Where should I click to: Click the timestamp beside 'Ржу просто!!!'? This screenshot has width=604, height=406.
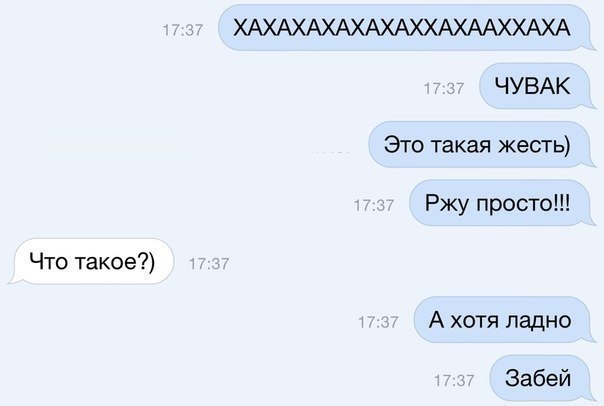click(x=374, y=206)
